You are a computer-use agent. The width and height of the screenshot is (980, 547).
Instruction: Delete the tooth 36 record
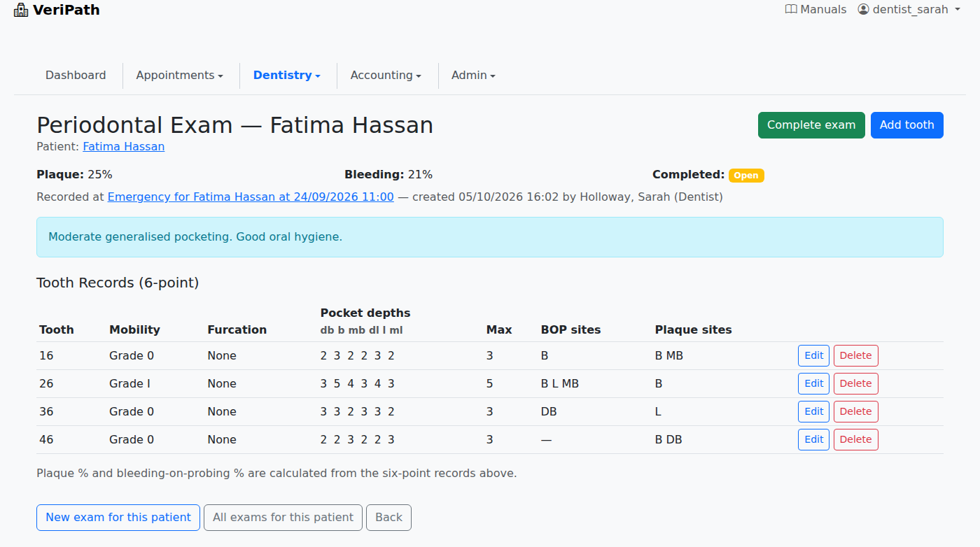click(855, 411)
